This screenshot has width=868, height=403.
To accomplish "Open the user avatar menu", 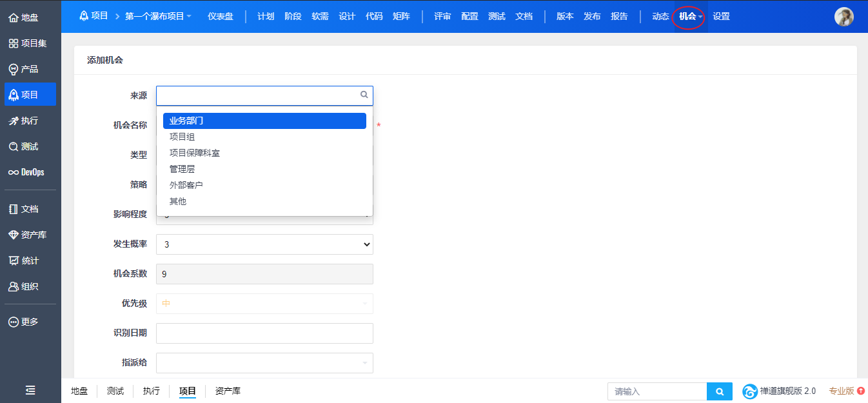I will click(843, 17).
